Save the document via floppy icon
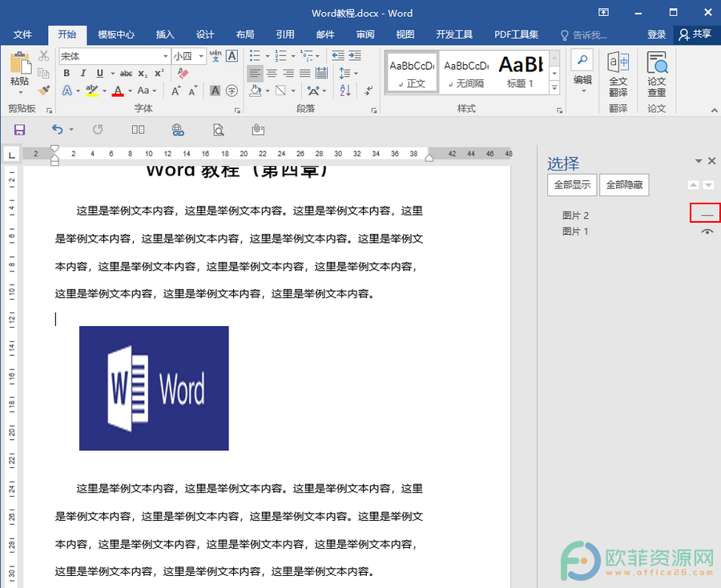721x588 pixels. pos(19,130)
